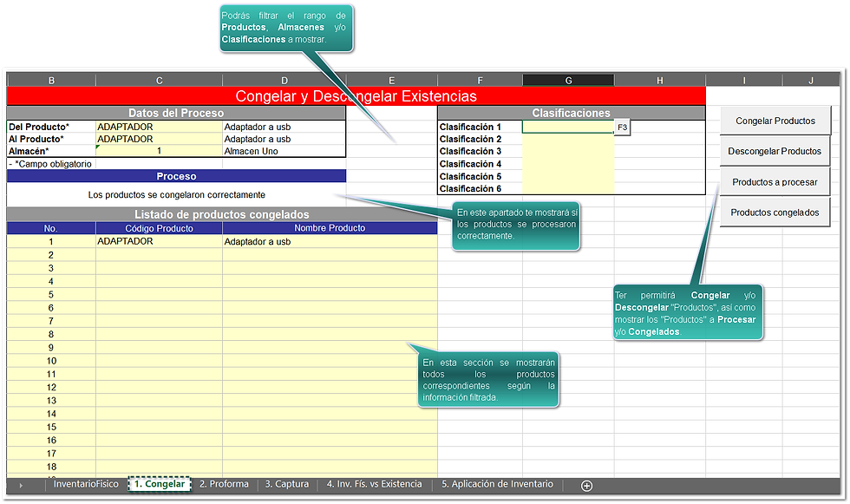Show Productos congelados list
Image resolution: width=850 pixels, height=504 pixels.
[x=775, y=213]
